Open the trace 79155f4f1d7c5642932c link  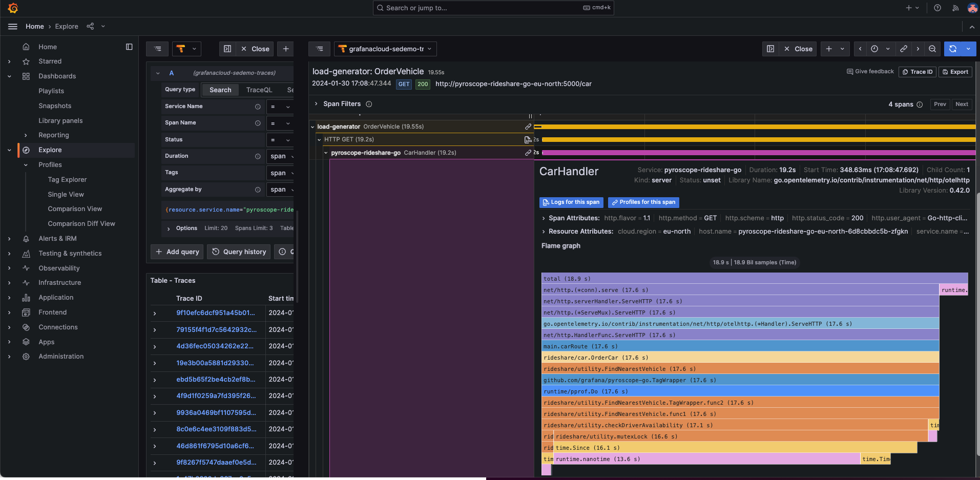point(217,329)
